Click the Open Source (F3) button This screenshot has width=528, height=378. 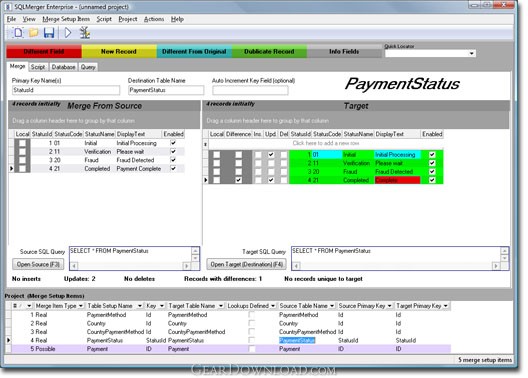coord(38,264)
